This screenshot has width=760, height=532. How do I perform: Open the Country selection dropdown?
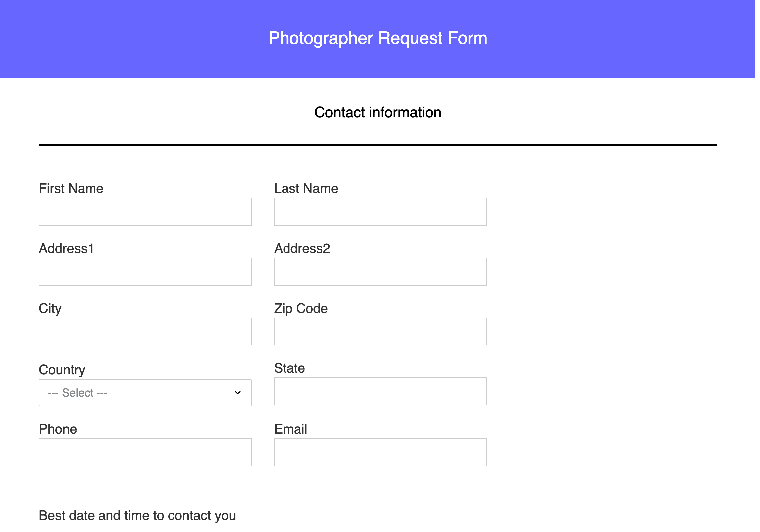pos(145,392)
